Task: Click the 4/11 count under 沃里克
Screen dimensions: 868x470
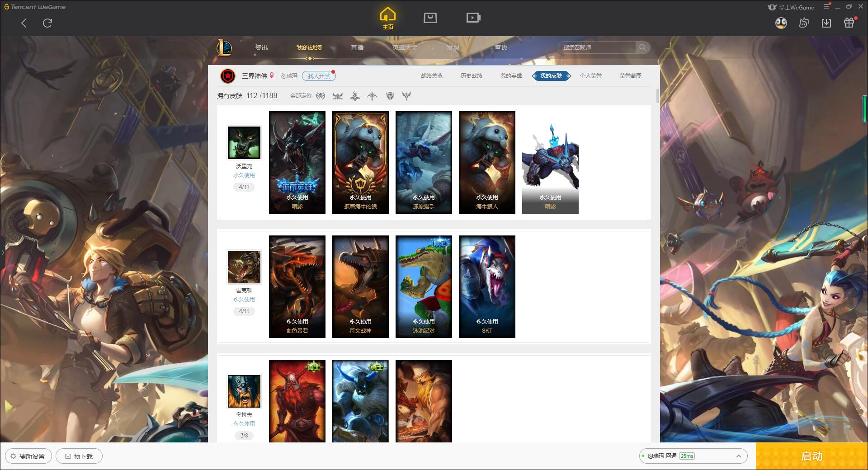Action: (244, 187)
